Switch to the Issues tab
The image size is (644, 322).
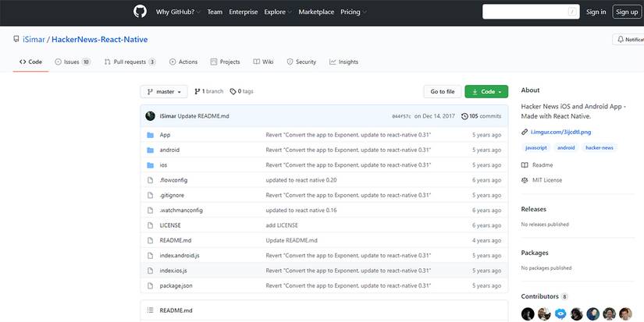coord(73,62)
